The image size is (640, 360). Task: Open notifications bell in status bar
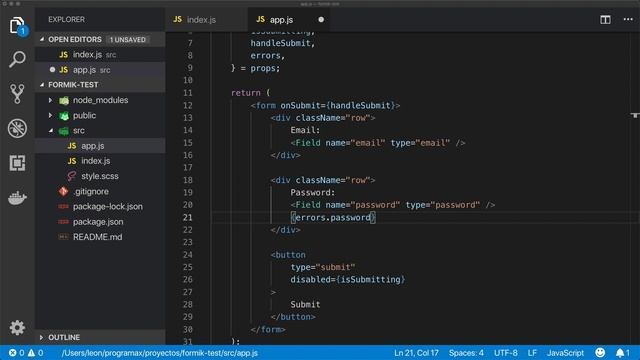pyautogui.click(x=622, y=353)
